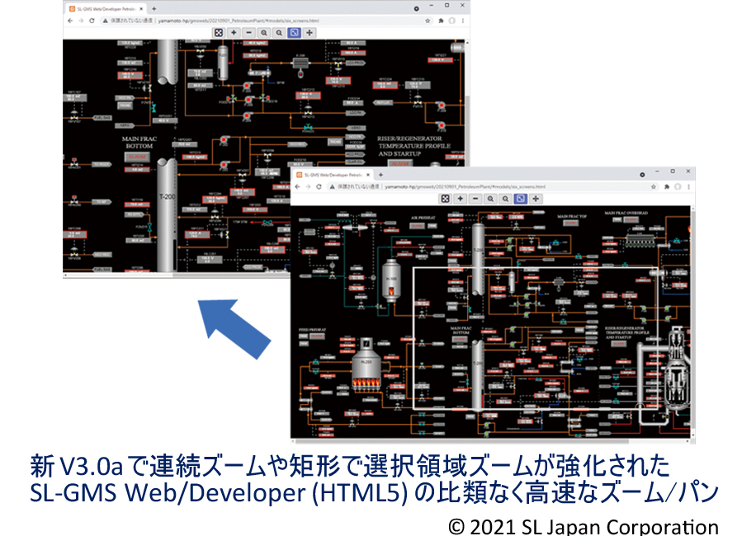756x536 pixels.
Task: Open profile avatar in upper-left browser window
Action: pyautogui.click(x=451, y=21)
